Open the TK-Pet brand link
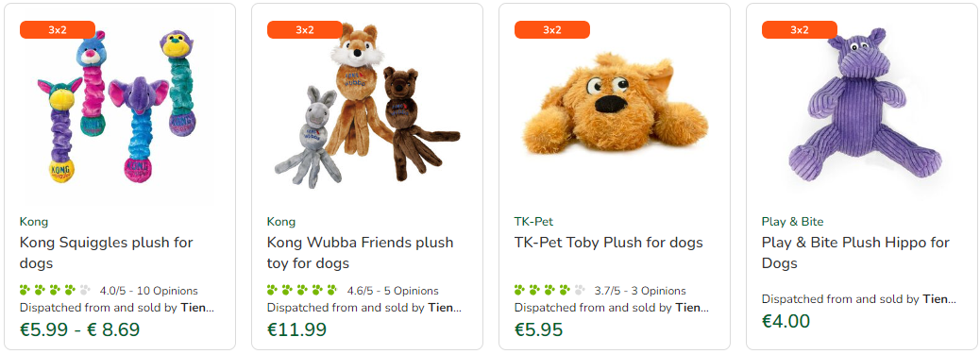The height and width of the screenshot is (354, 980). [x=533, y=222]
